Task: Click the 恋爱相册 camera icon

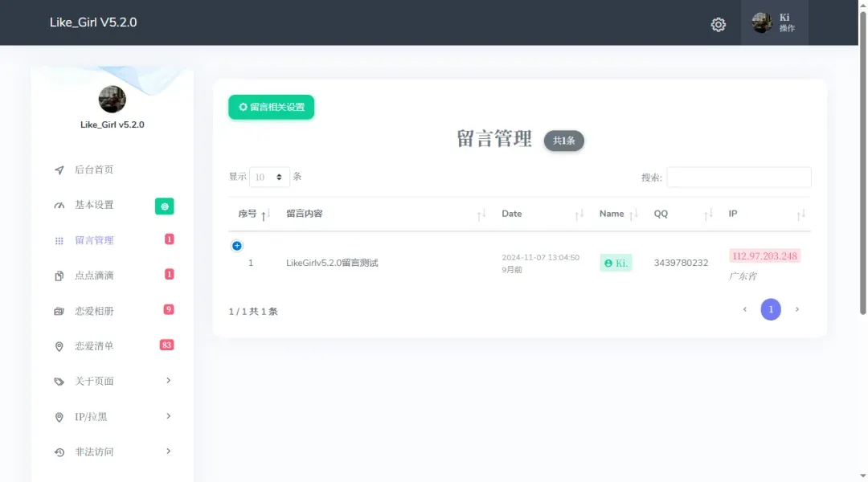Action: tap(59, 311)
